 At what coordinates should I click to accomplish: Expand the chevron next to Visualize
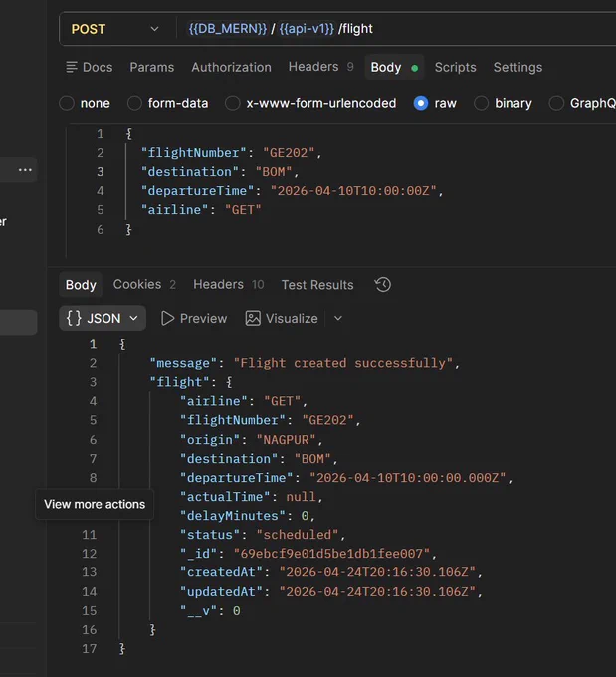pos(338,319)
